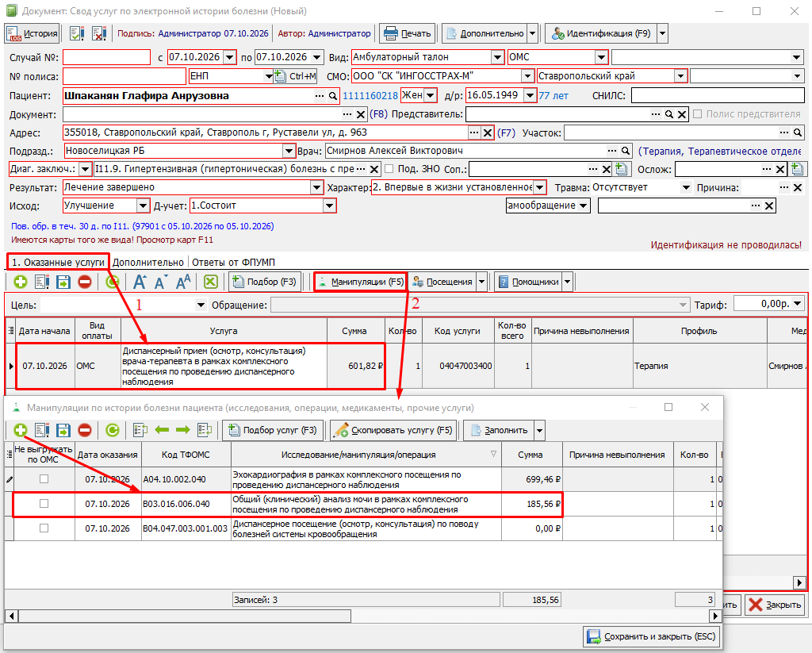Click the green left arrow in Манипуляции toolbar

point(162,430)
